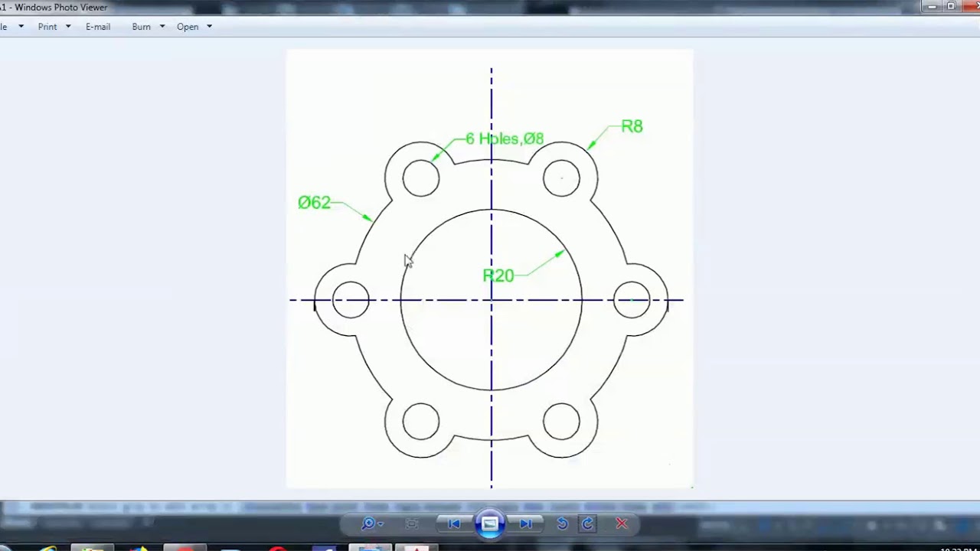Minimize the Photo Viewer window
Image resolution: width=980 pixels, height=551 pixels.
(932, 6)
